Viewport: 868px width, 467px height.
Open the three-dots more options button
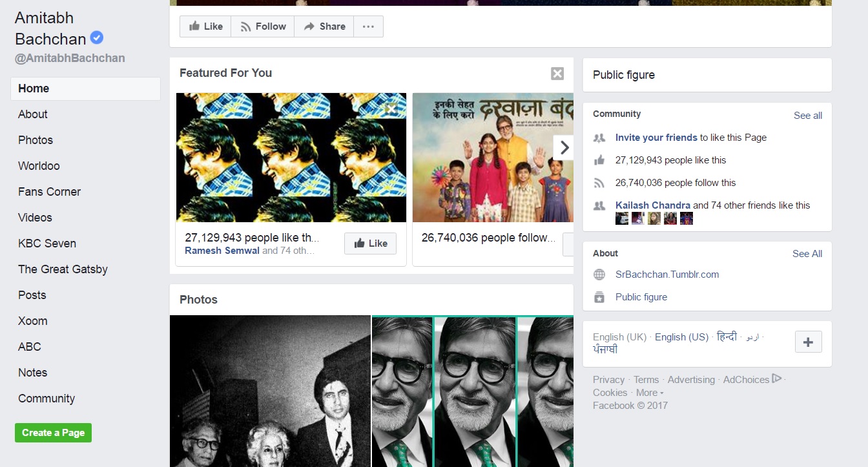[368, 26]
